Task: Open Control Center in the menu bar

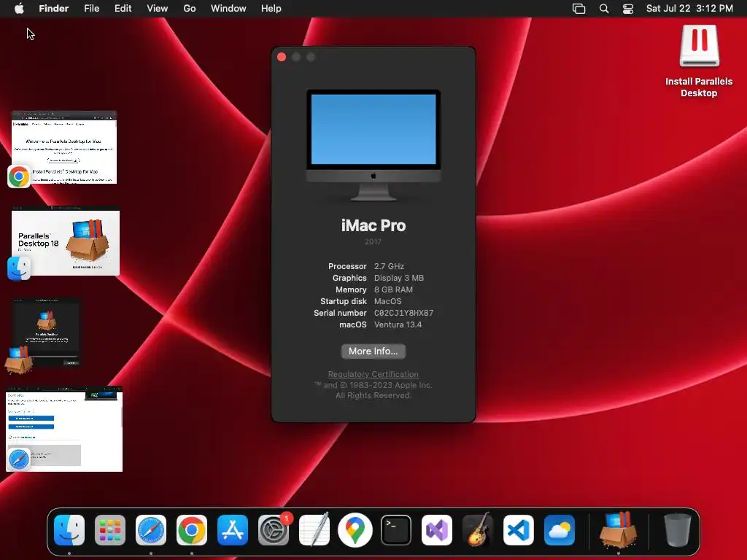Action: tap(628, 9)
